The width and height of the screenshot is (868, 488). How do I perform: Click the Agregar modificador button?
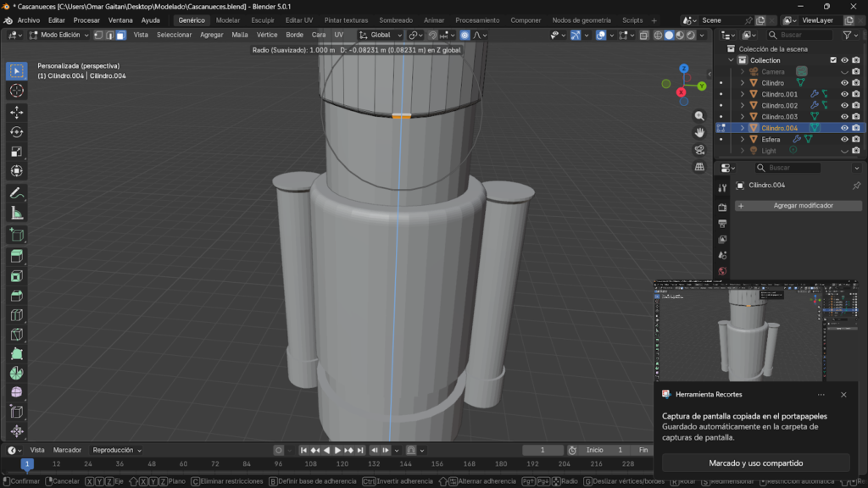[x=798, y=206]
